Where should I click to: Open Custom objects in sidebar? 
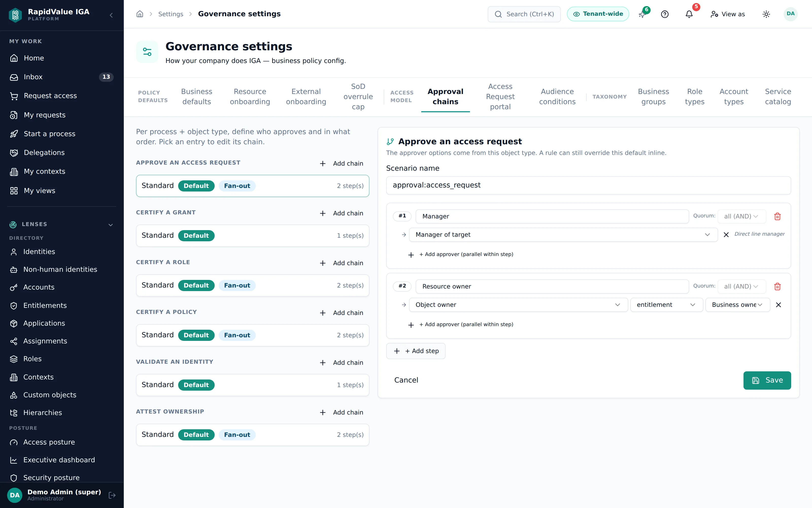[x=62, y=395]
